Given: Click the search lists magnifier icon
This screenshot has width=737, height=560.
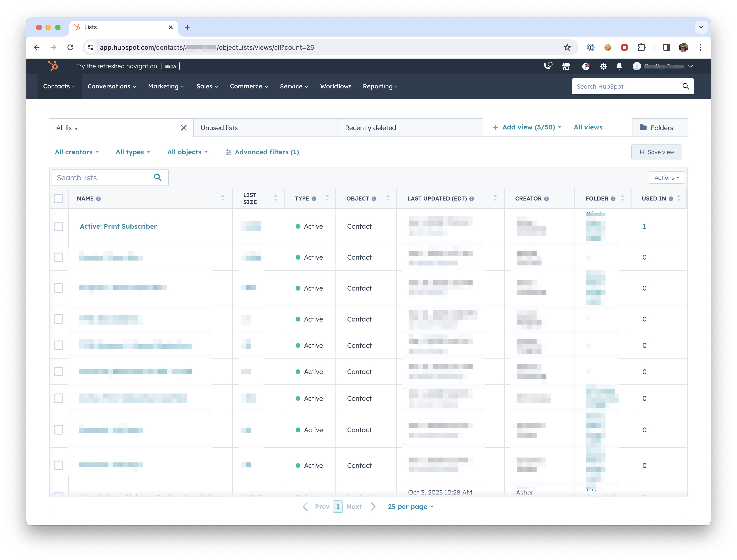Looking at the screenshot, I should [x=158, y=177].
